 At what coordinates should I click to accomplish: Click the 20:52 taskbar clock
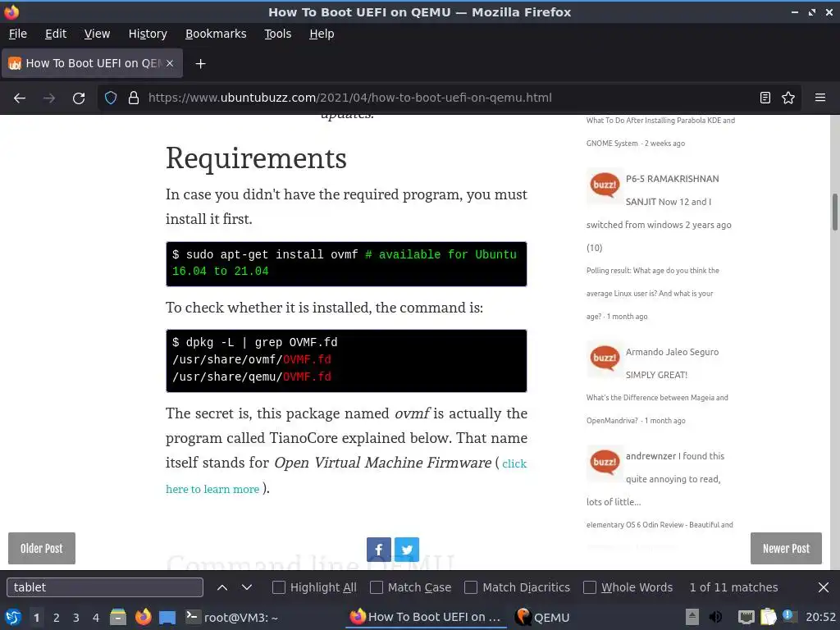click(820, 617)
